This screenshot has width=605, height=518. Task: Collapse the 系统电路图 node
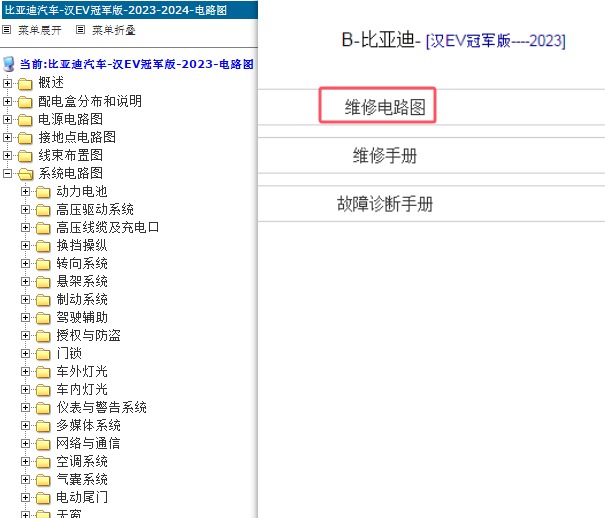(x=7, y=173)
